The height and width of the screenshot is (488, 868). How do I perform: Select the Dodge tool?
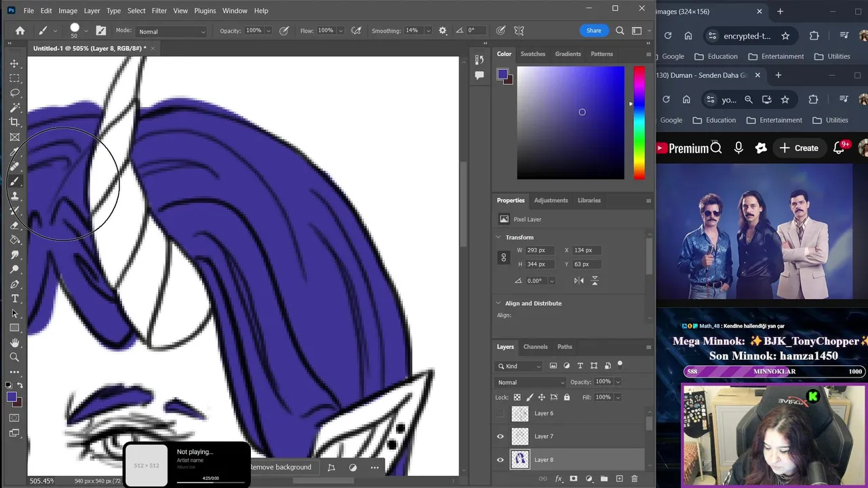(x=14, y=270)
